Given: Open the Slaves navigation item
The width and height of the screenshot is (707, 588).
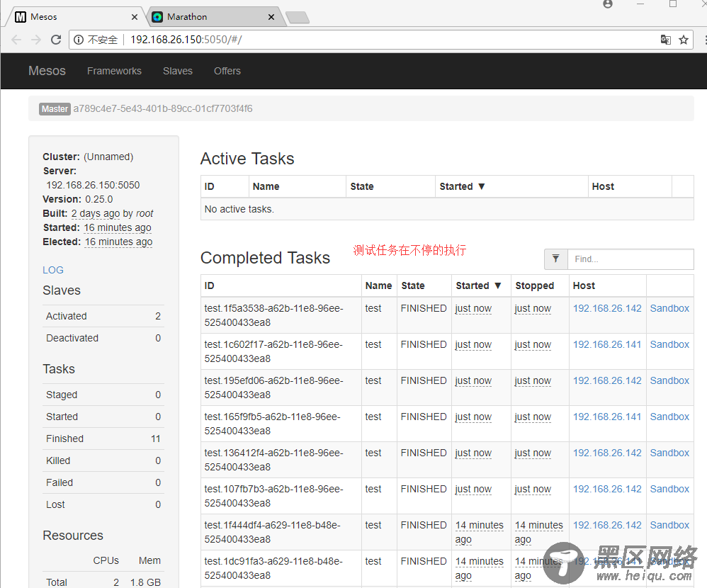Looking at the screenshot, I should (178, 71).
